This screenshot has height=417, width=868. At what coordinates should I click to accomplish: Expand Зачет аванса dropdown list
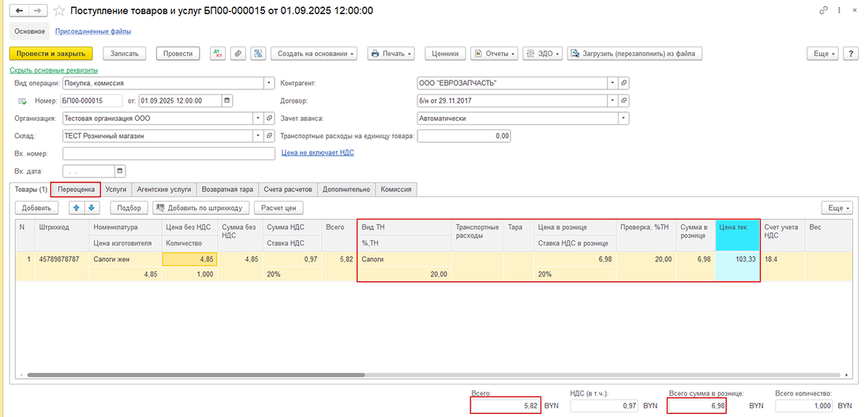[624, 118]
